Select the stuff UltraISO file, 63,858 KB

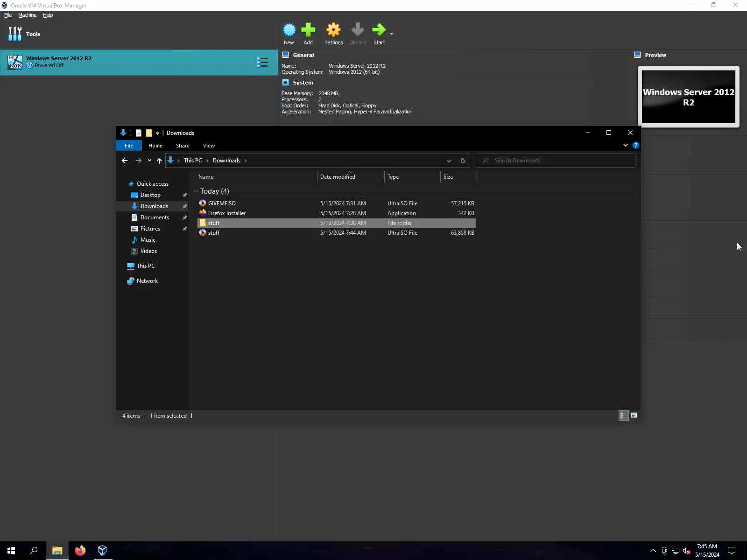tap(336, 233)
